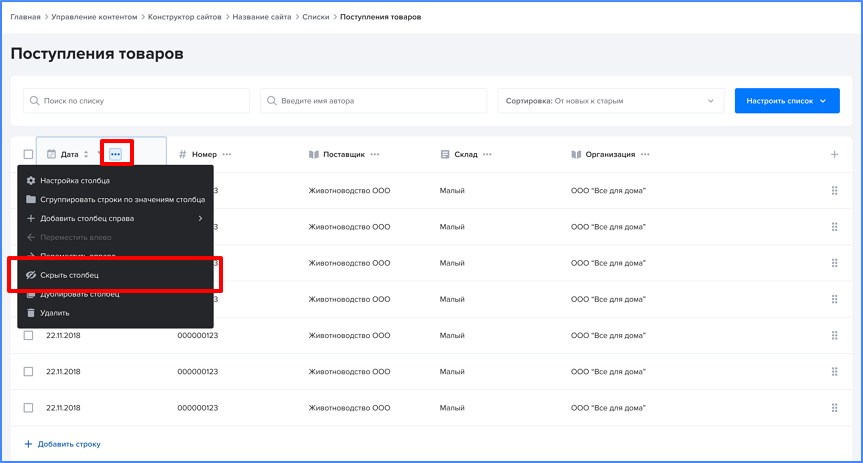Expand the Настроить список dropdown button
The image size is (863, 463).
point(787,101)
